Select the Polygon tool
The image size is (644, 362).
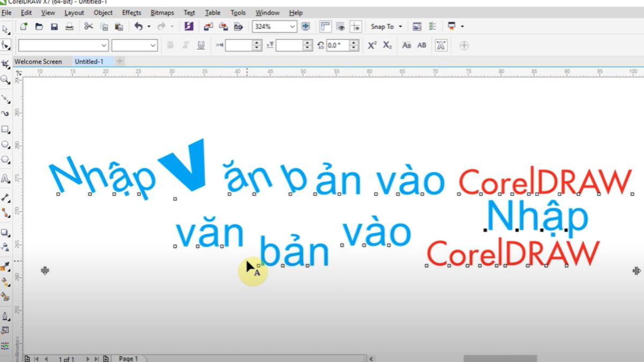pos(5,159)
